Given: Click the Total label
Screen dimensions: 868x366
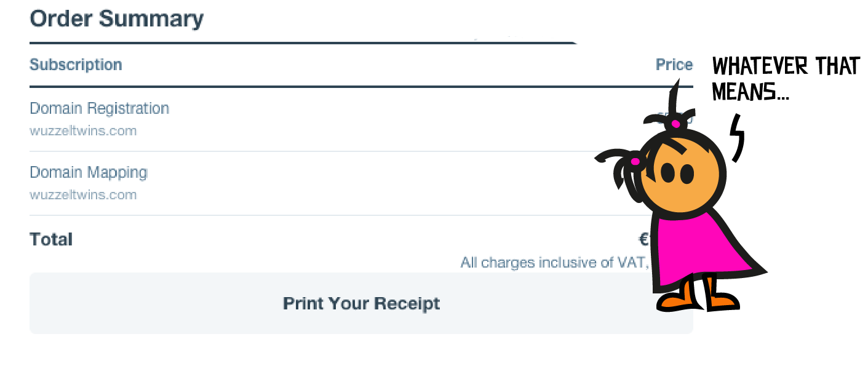Looking at the screenshot, I should [x=51, y=239].
